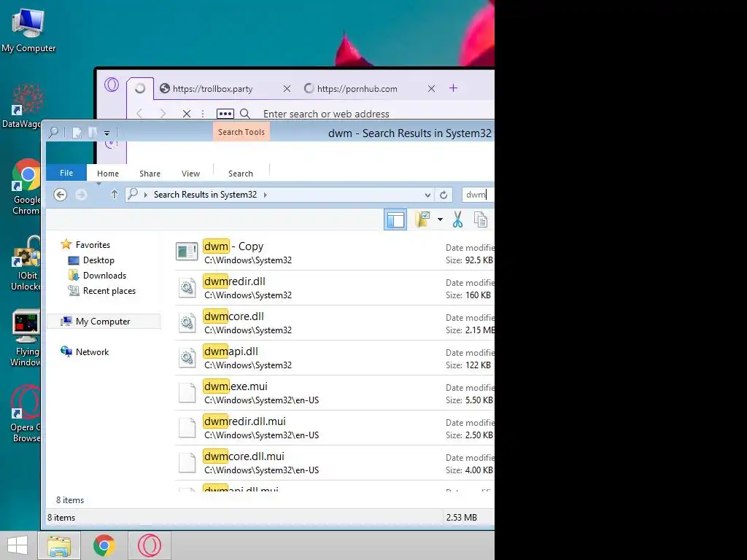Viewport: 747px width, 560px height.
Task: Select the dwm - Copy file
Action: pos(334,253)
